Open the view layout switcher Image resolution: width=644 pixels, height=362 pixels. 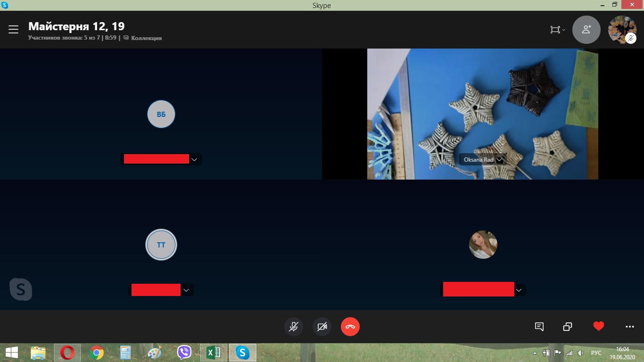558,30
